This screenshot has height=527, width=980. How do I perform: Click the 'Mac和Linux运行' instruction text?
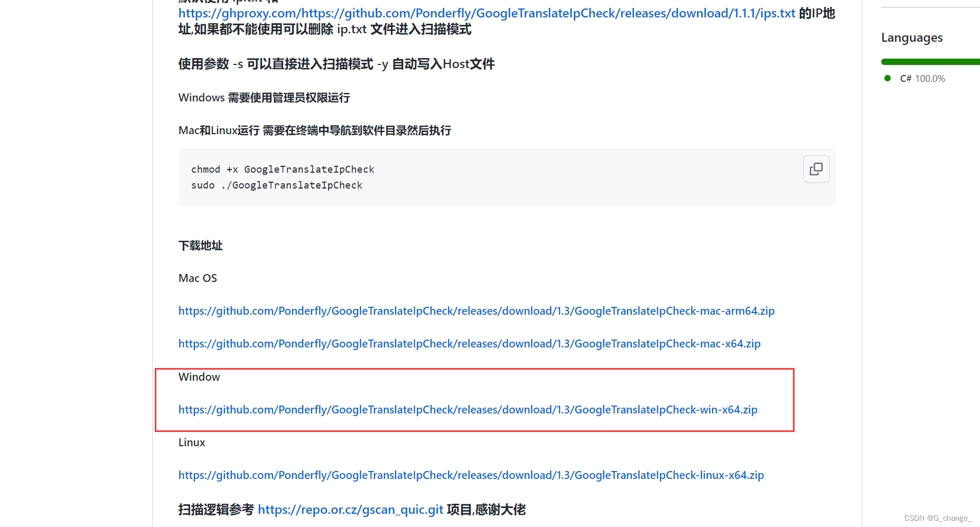click(x=315, y=130)
